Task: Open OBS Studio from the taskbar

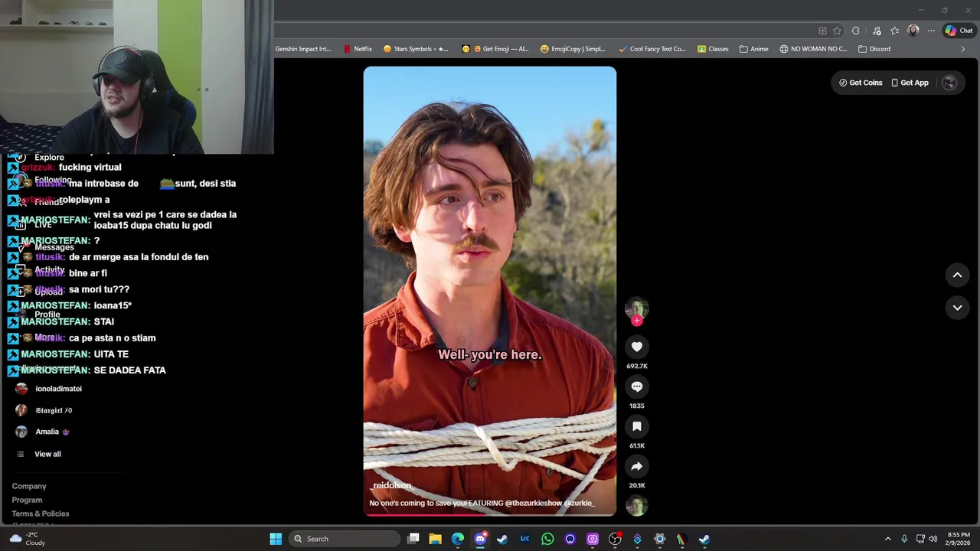Action: (615, 539)
